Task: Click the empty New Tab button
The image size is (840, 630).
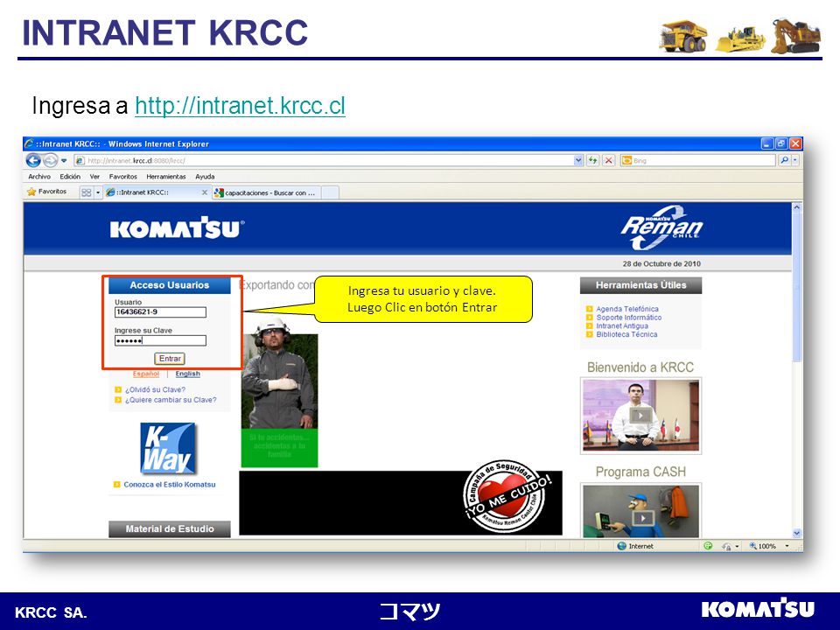Action: coord(330,192)
